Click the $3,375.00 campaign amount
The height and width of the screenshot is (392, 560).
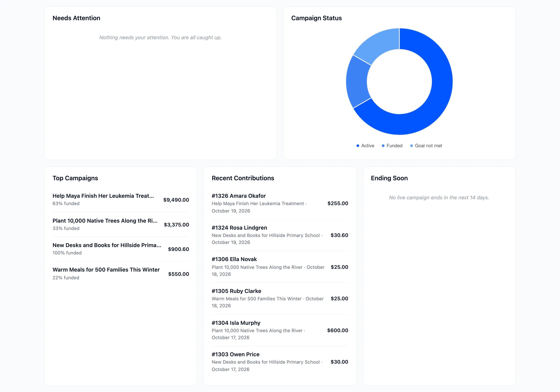[x=176, y=225]
